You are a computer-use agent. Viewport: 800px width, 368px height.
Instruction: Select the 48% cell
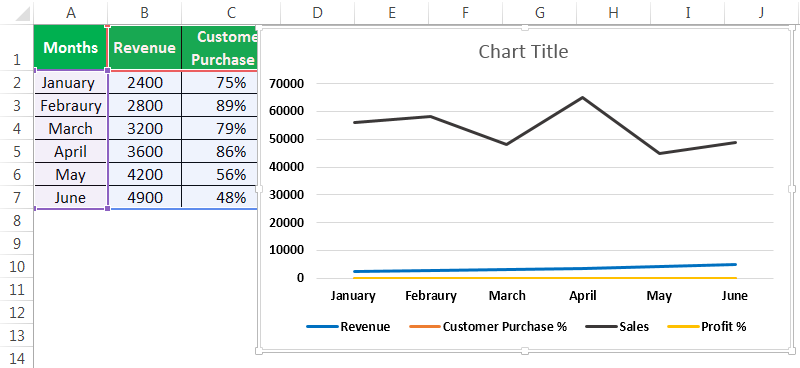[219, 197]
